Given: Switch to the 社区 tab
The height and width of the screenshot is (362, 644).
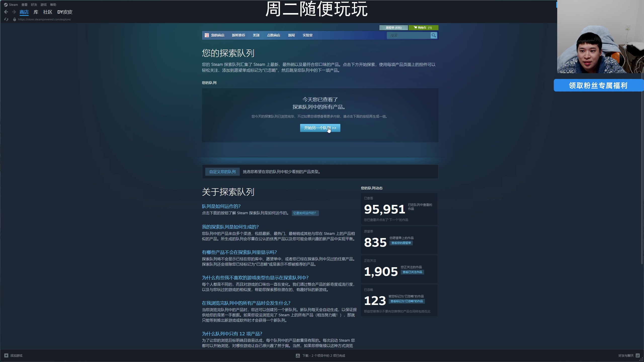Looking at the screenshot, I should (48, 12).
